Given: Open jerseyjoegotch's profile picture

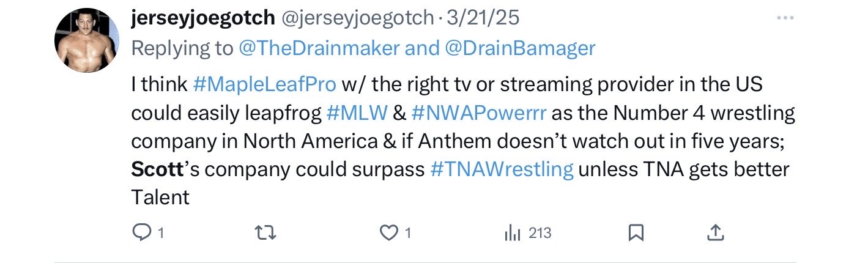Looking at the screenshot, I should click(86, 42).
